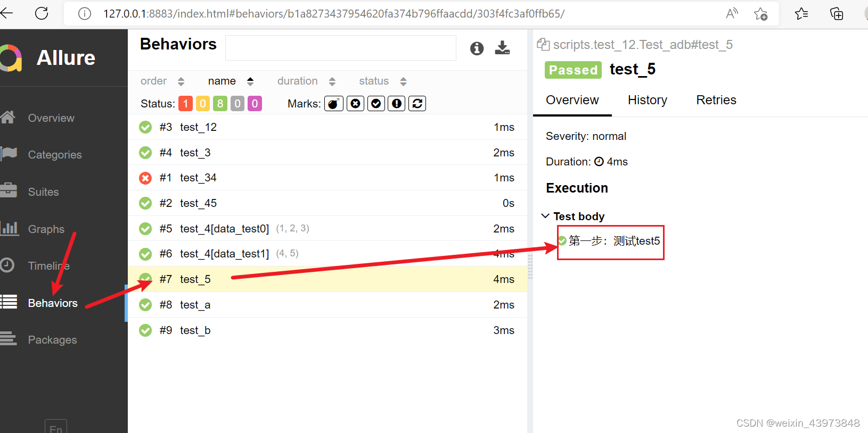Open the browser favorites list
The width and height of the screenshot is (868, 433).
[801, 13]
